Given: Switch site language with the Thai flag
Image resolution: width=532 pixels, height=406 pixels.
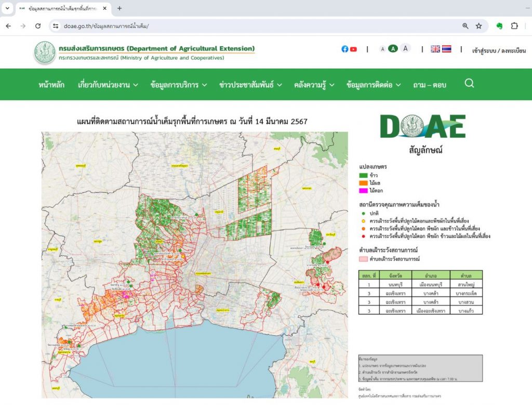Looking at the screenshot, I should [x=446, y=49].
